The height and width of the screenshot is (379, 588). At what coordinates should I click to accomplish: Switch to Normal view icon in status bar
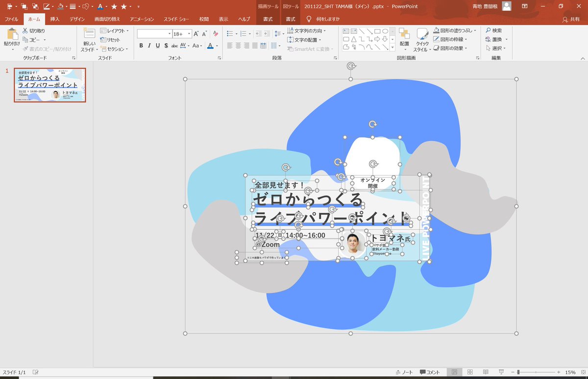tap(454, 372)
